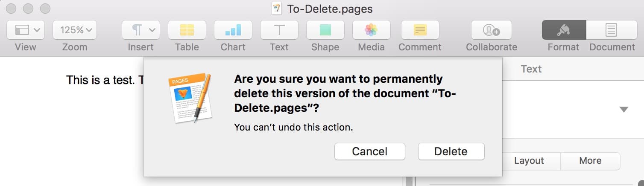Click the Collaborate icon
Image resolution: width=644 pixels, height=186 pixels.
[x=492, y=30]
